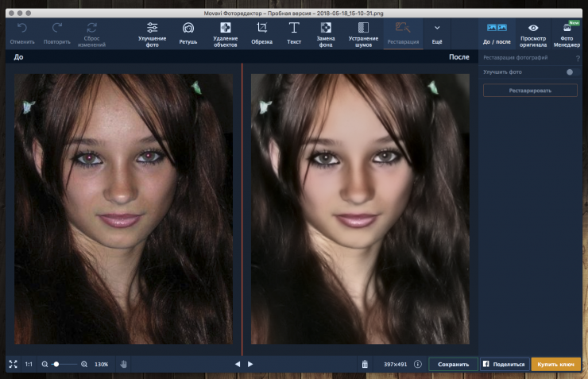Open Фото Менеджер
Screen dimensions: 588x379
[x=567, y=34]
